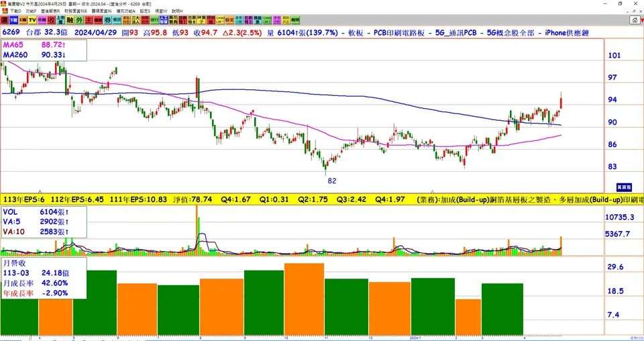Click the blue 下載 download icon
Screen dimensions: 644x341
click(13, 20)
